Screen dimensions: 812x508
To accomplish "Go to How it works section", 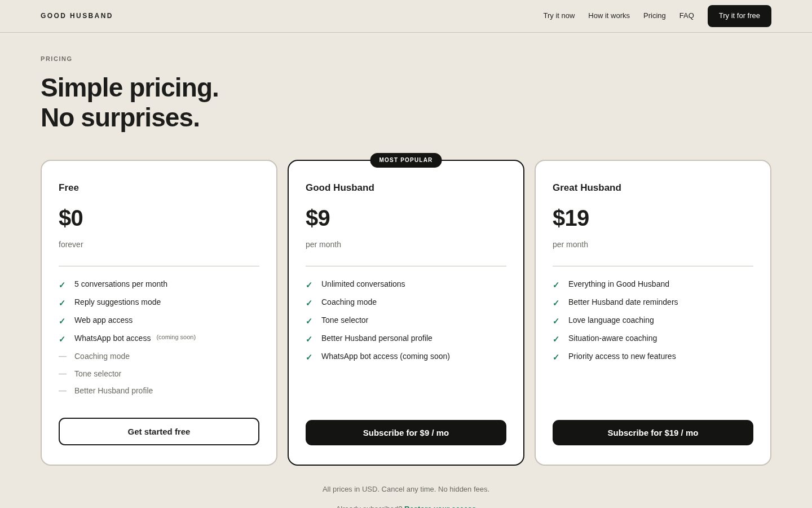I will 609,16.
